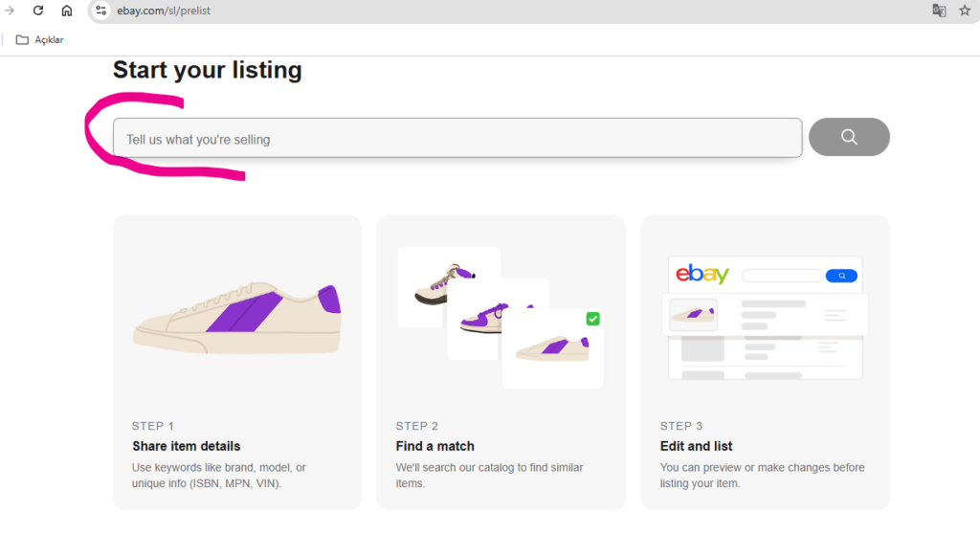Screen dimensions: 980x535
Task: Select the sneaker thumbnail in Step 3 listing preview
Action: tap(693, 314)
